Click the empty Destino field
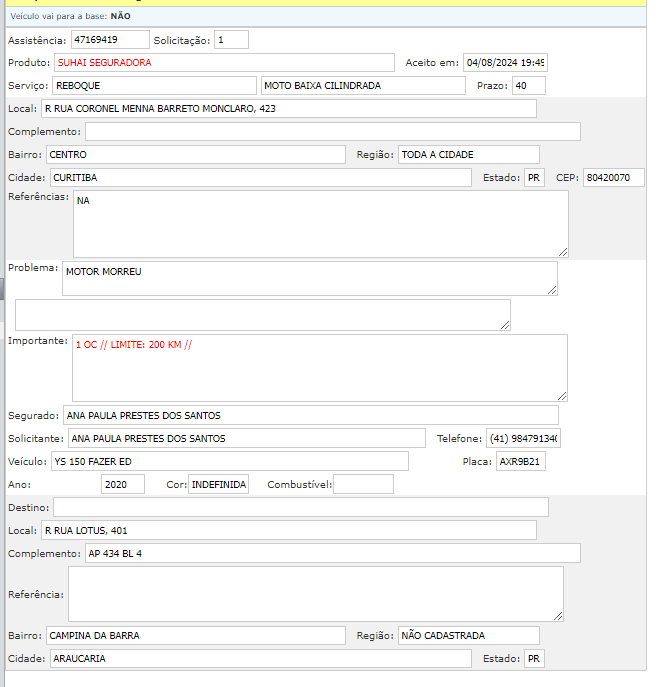657x687 pixels. click(300, 507)
